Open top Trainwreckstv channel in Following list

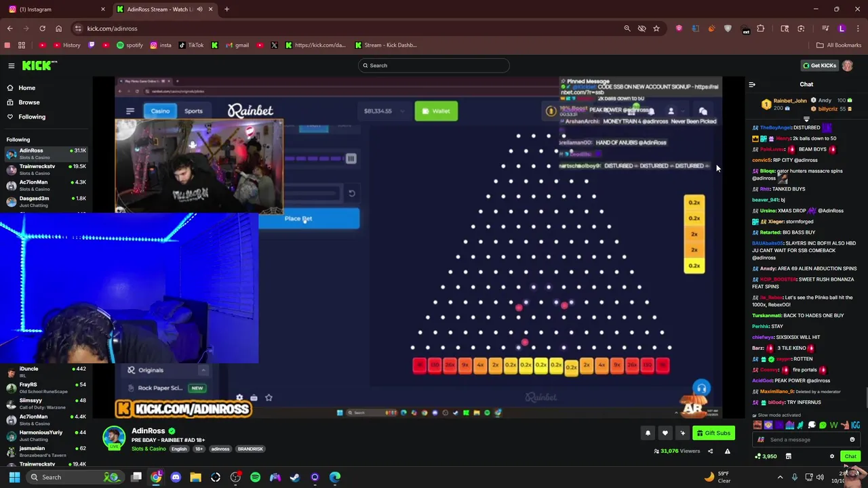[x=46, y=169]
